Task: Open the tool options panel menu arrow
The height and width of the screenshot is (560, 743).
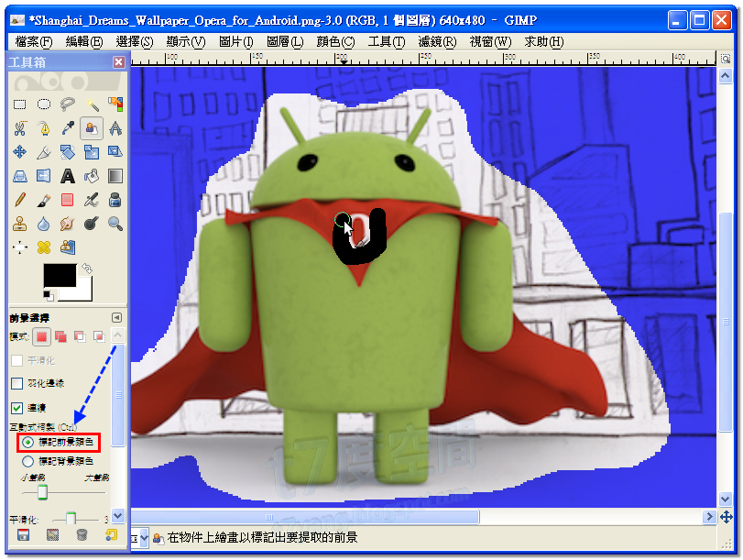Action: [117, 318]
